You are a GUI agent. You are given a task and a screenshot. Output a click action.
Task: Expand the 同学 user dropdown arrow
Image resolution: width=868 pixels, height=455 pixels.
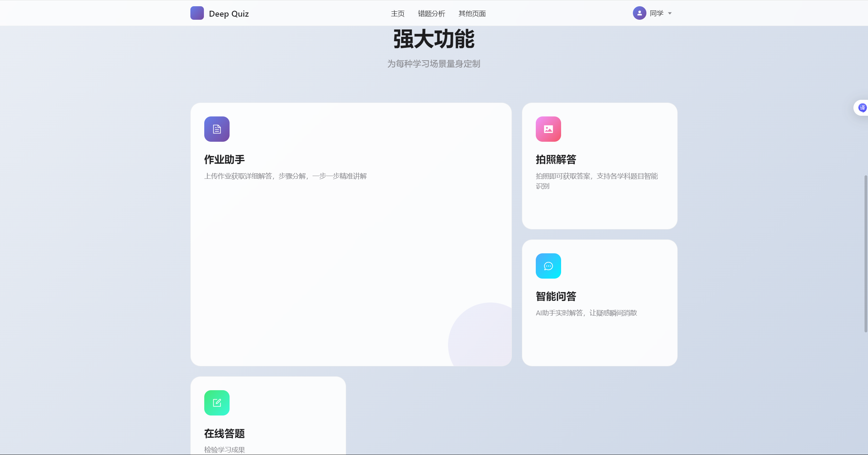point(670,14)
